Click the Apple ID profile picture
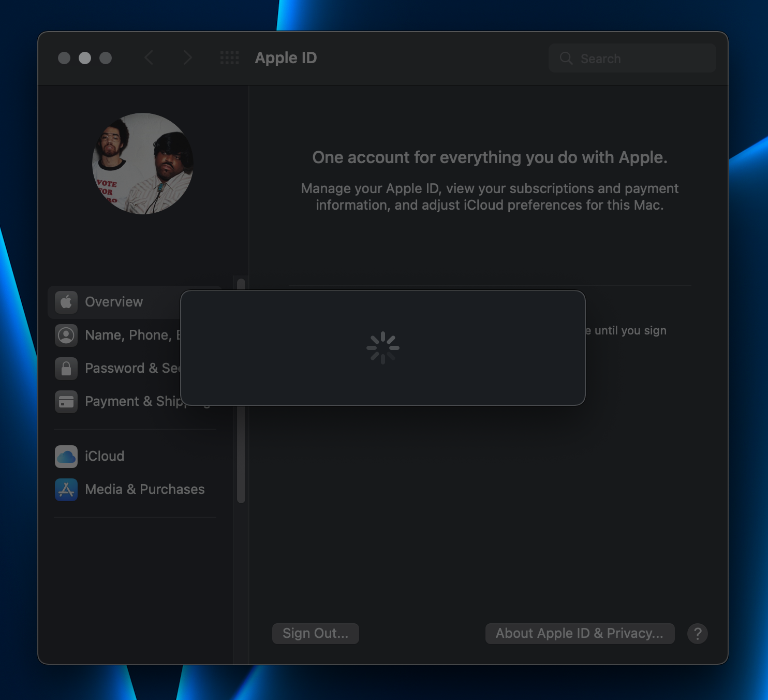768x700 pixels. click(x=143, y=164)
